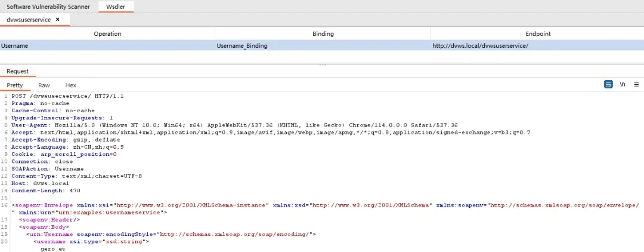This screenshot has height=252, width=644.
Task: Click the Content-Type: text/xml header line
Action: point(77,176)
